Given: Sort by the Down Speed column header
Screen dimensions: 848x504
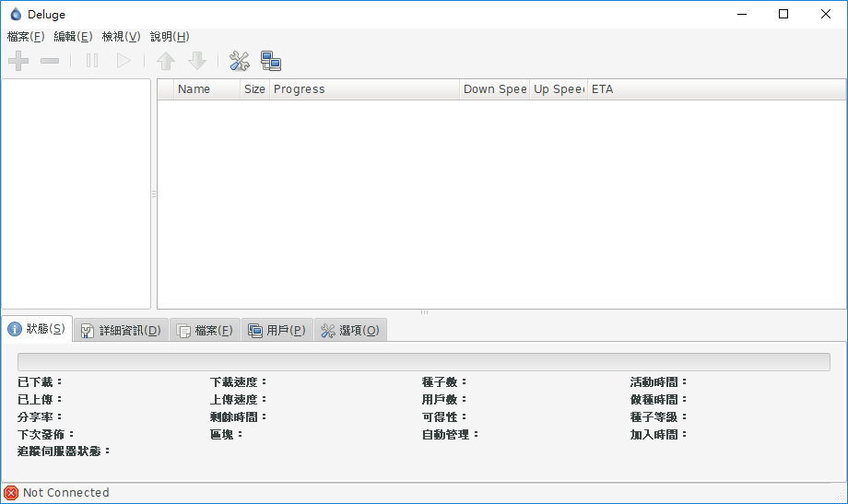Looking at the screenshot, I should [495, 89].
